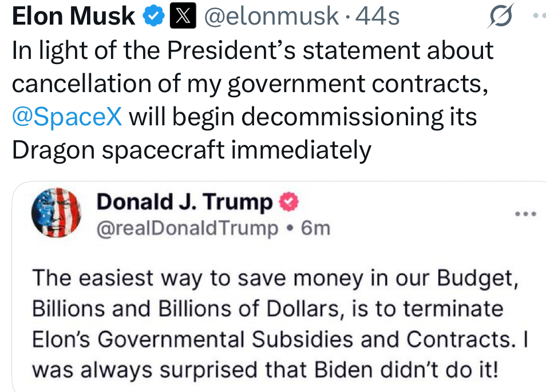Click the "cancellation of my government contracts" line

[249, 84]
